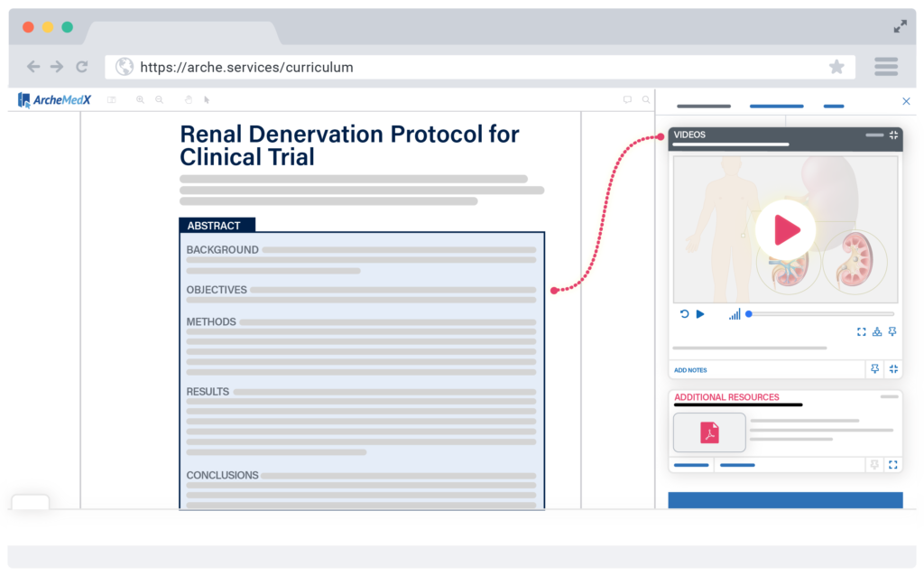
Task: Click the blue bar at side panel bottom
Action: [786, 500]
